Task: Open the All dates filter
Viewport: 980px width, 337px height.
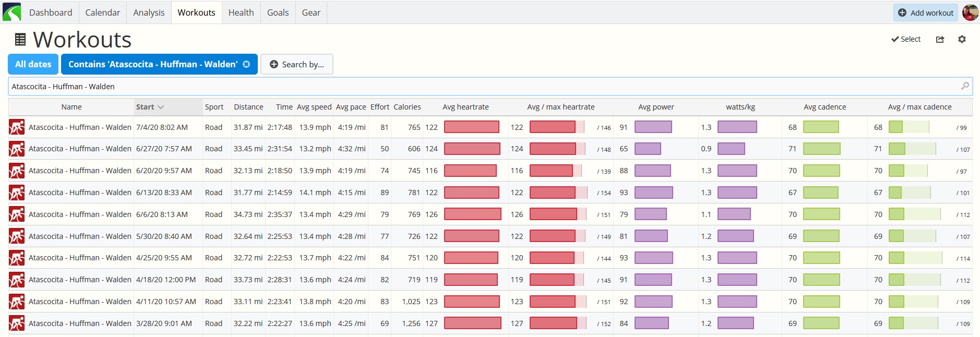Action: [x=33, y=64]
